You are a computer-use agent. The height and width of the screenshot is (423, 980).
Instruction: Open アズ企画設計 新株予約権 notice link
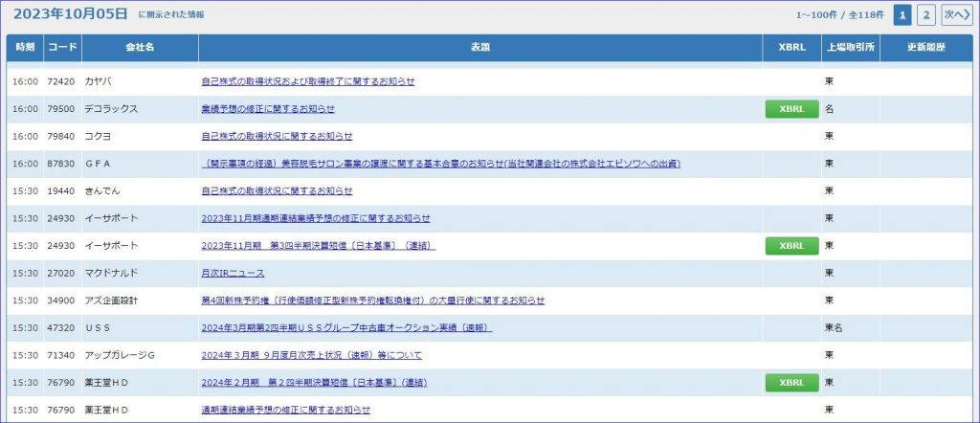point(373,301)
